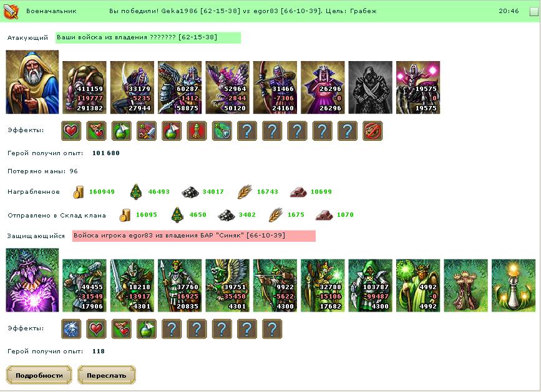Click the crossed-out effect icon in attacker row
Screen dimensions: 541x392
click(373, 131)
